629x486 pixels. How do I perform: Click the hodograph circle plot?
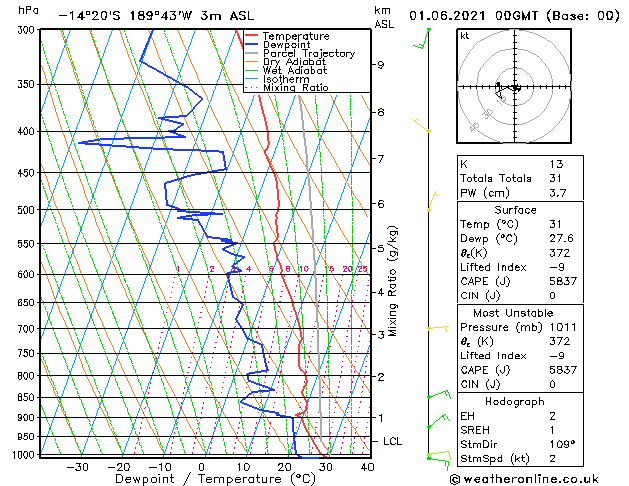[x=515, y=88]
